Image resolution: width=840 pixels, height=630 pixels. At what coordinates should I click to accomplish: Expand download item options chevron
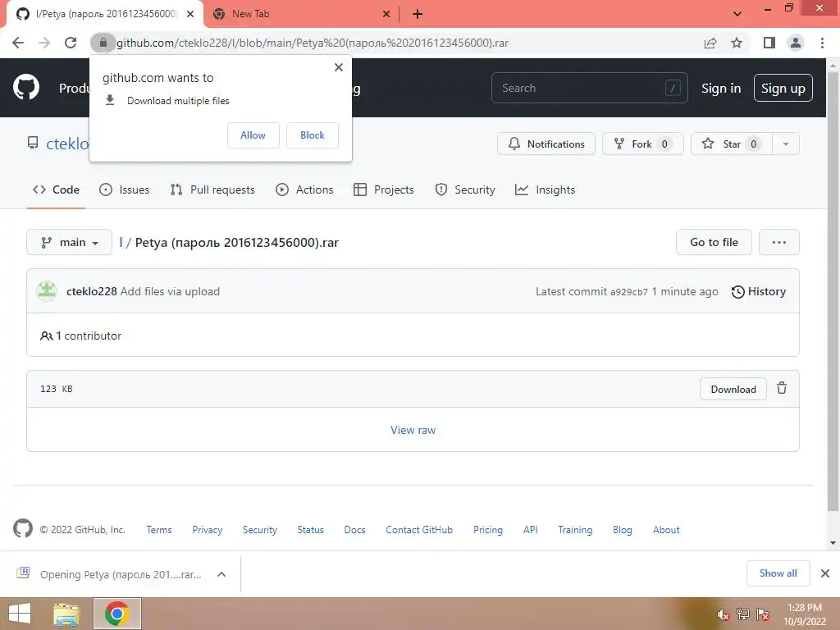(x=221, y=574)
